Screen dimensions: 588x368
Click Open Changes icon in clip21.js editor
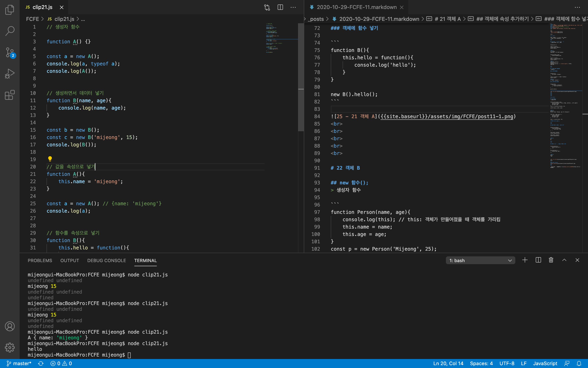click(267, 7)
